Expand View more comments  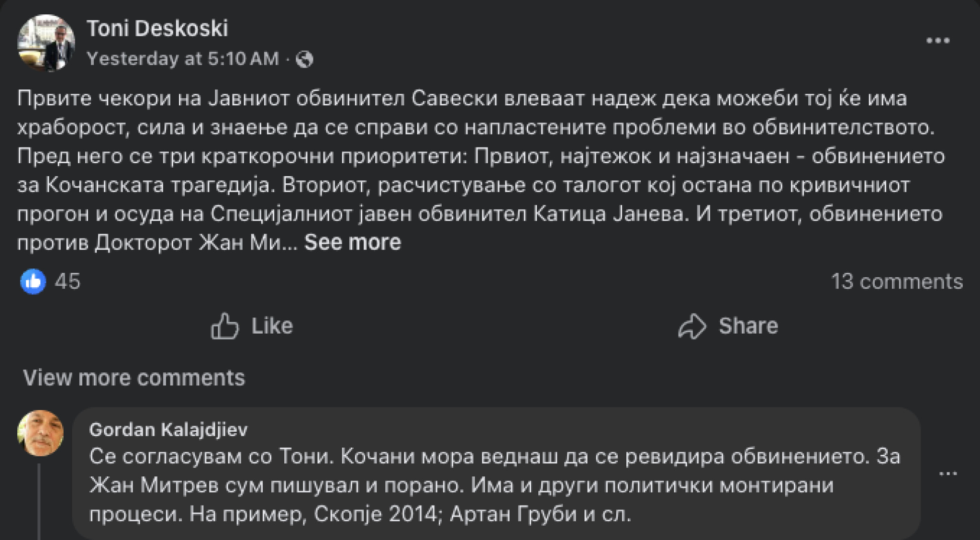pyautogui.click(x=134, y=378)
